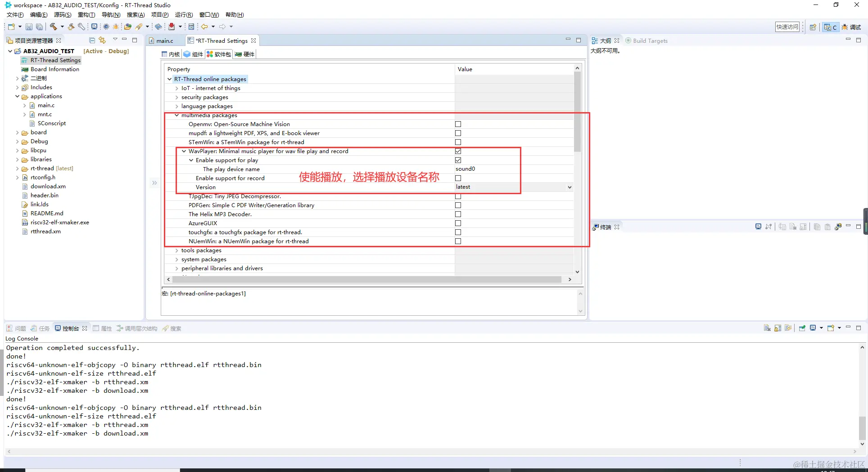Open the 文件(F) menu
868x472 pixels.
coord(15,15)
